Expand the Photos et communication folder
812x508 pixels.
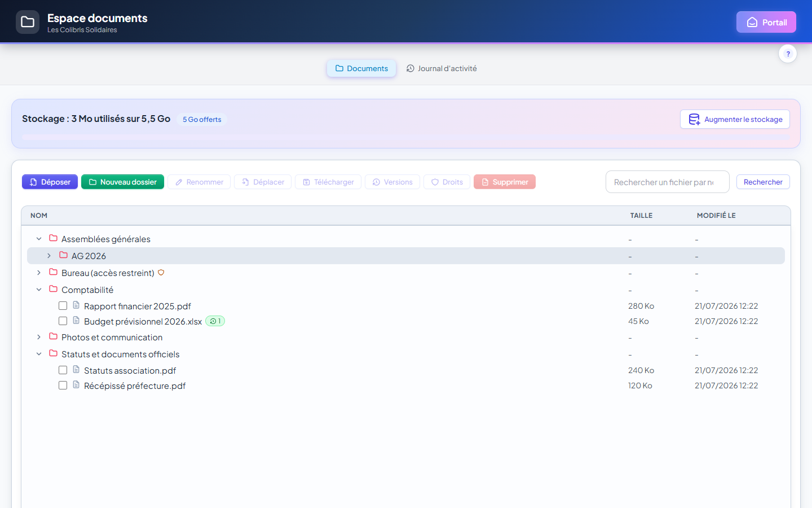[x=39, y=337]
